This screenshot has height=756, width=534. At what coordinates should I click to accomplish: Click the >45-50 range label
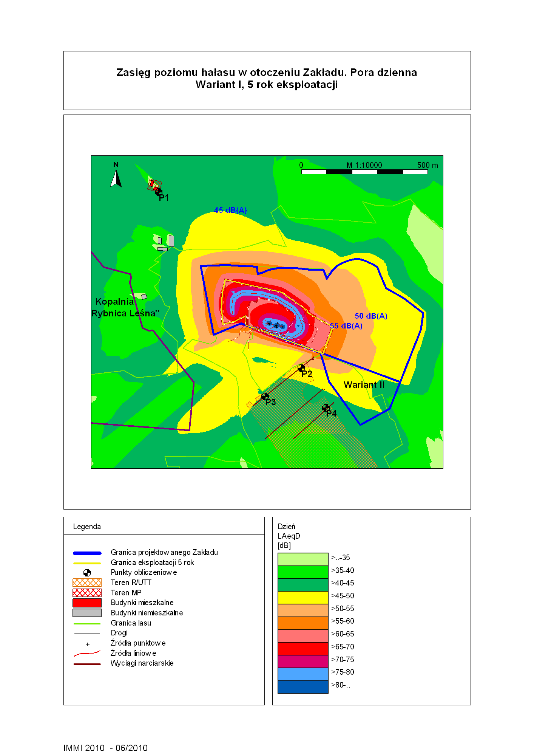343,596
